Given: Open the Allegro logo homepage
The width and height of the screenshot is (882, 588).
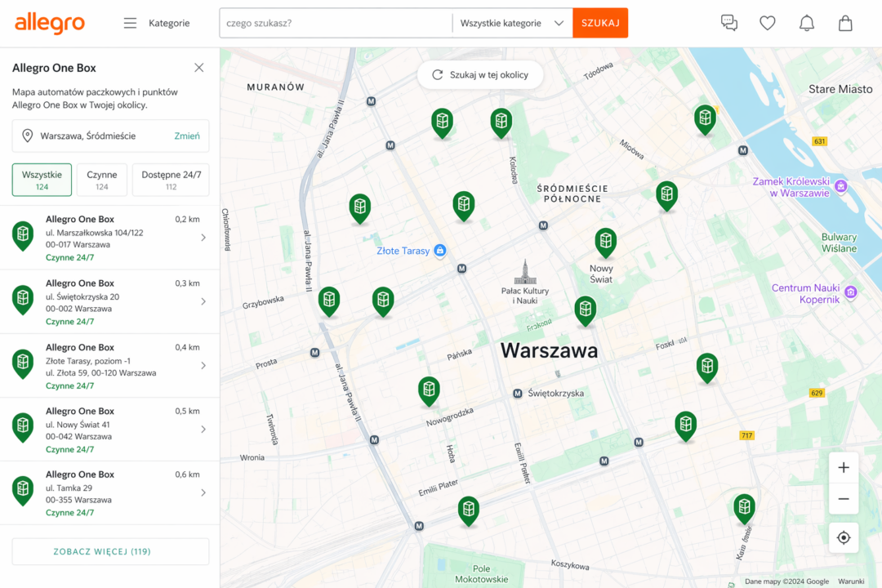Looking at the screenshot, I should click(x=50, y=23).
